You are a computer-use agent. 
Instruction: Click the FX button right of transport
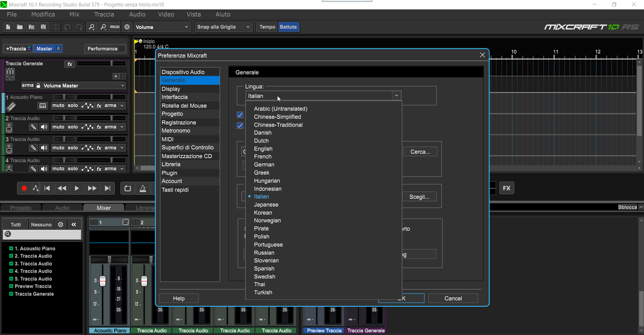(507, 188)
